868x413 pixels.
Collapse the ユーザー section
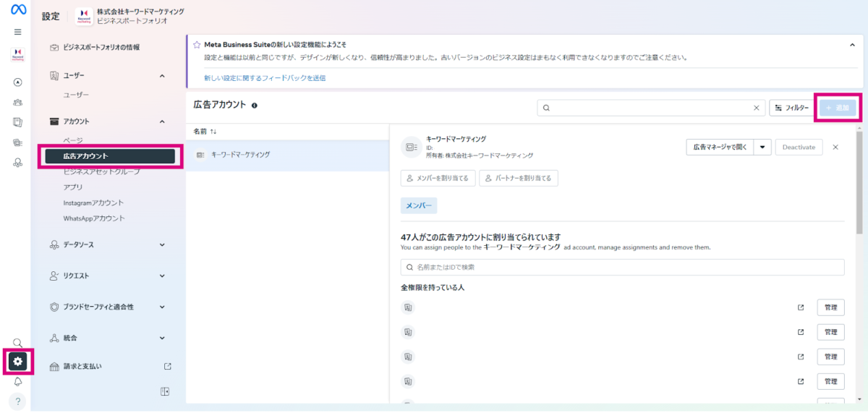(162, 76)
